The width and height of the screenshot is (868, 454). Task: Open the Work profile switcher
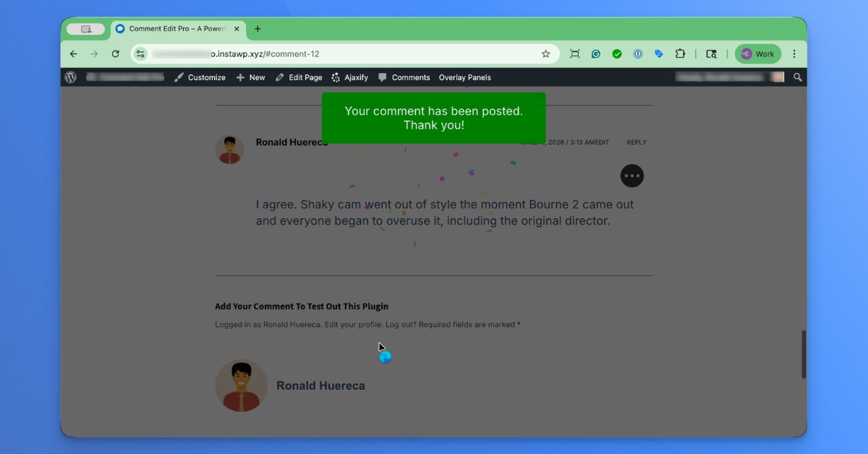pyautogui.click(x=757, y=54)
